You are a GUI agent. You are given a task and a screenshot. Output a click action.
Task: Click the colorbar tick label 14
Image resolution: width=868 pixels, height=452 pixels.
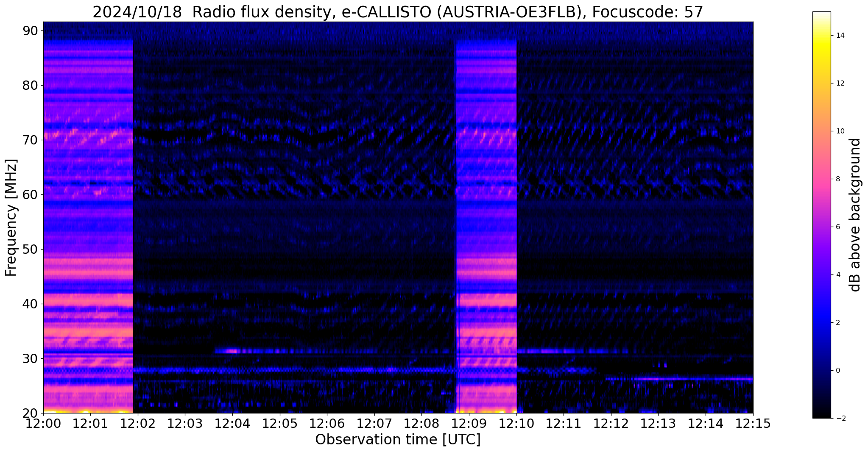pos(840,36)
